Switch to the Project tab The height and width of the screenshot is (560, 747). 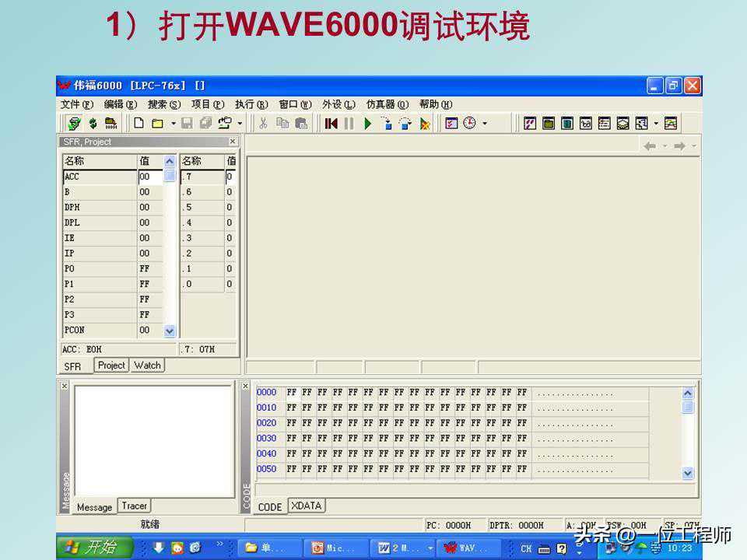tap(111, 366)
